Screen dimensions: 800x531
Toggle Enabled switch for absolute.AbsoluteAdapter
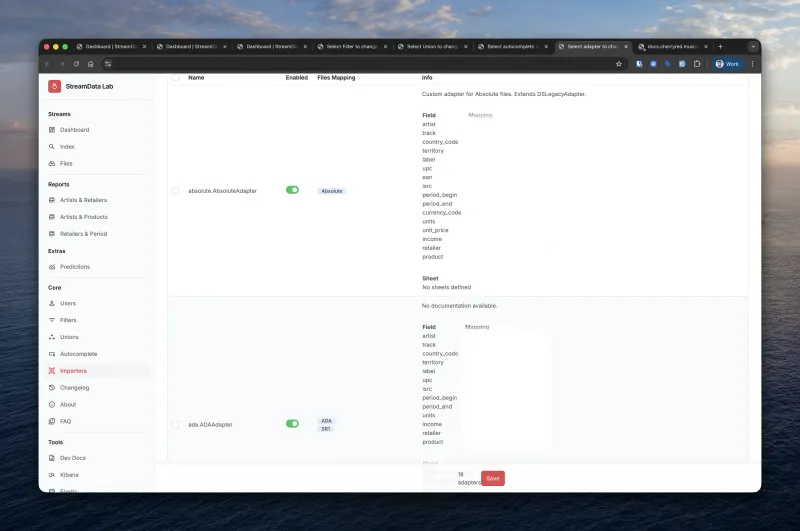click(292, 190)
